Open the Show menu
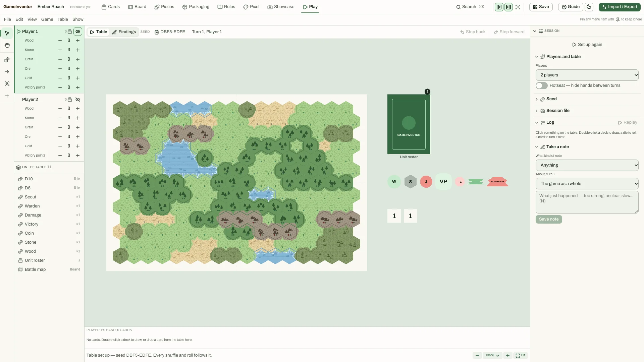Viewport: 644px width, 362px height. 78,19
